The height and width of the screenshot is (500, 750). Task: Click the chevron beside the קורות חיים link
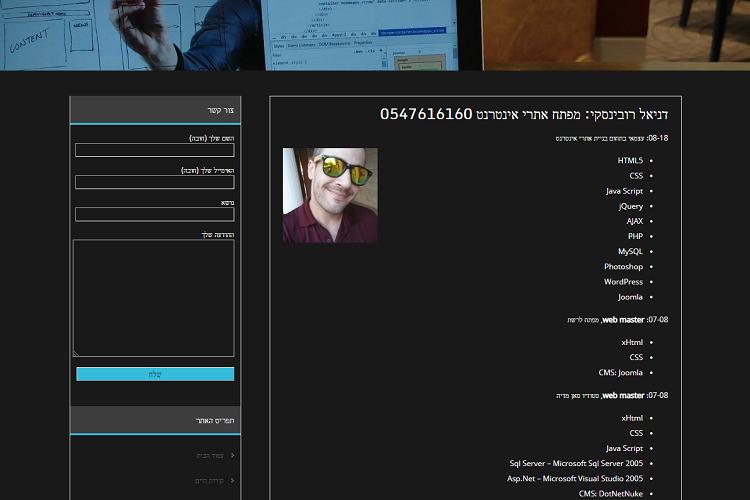click(x=232, y=480)
